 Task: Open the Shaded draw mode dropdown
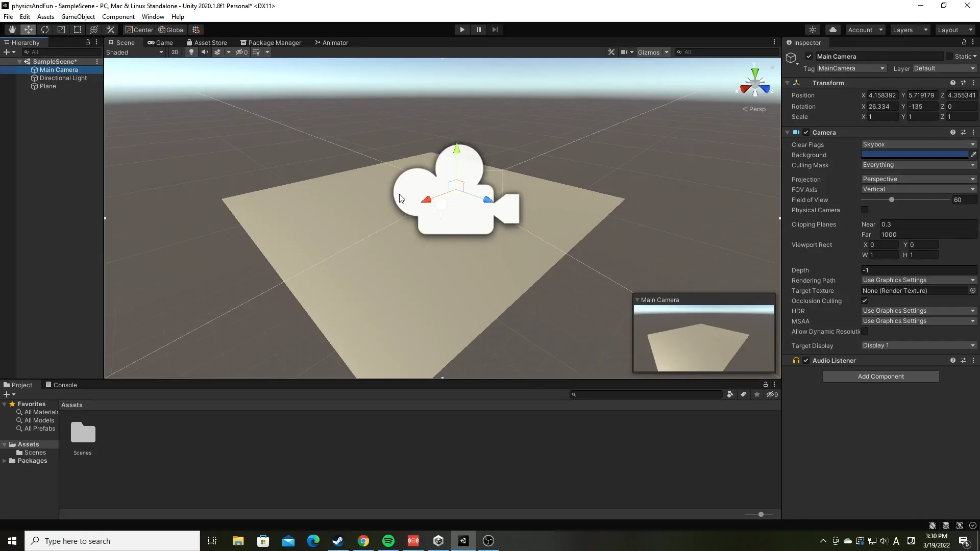point(134,52)
